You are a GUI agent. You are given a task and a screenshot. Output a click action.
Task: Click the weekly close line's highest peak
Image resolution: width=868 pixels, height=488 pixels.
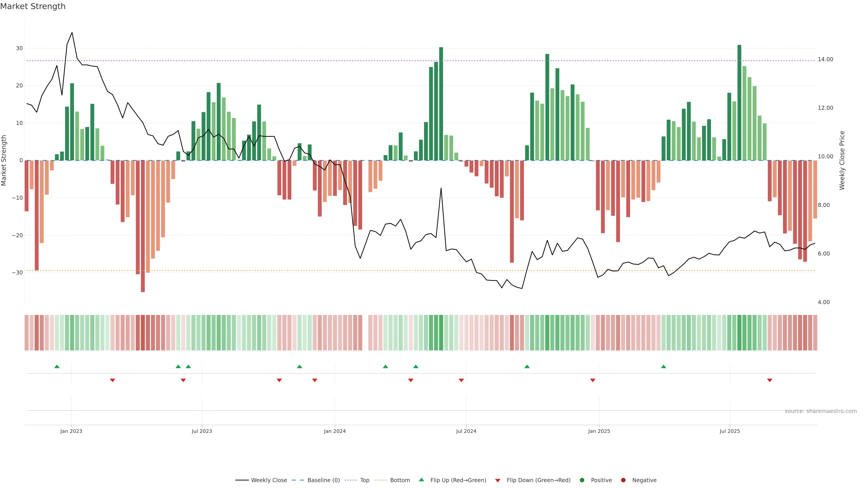point(72,33)
